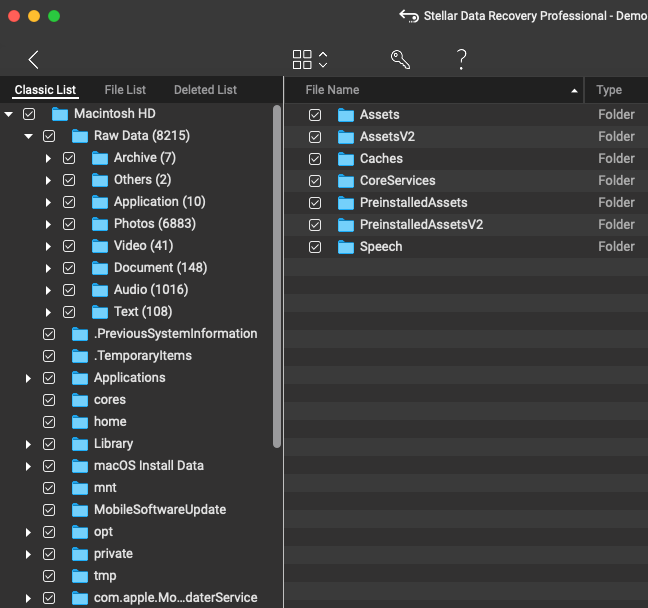
Task: Click the Audio (1016) folder icon
Action: 100,290
